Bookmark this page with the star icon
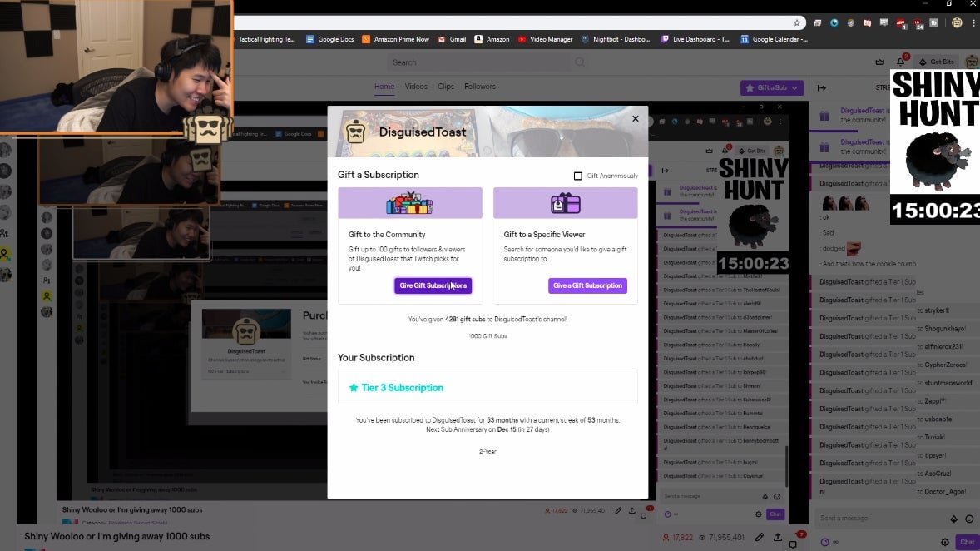Viewport: 980px width, 551px height. (797, 23)
